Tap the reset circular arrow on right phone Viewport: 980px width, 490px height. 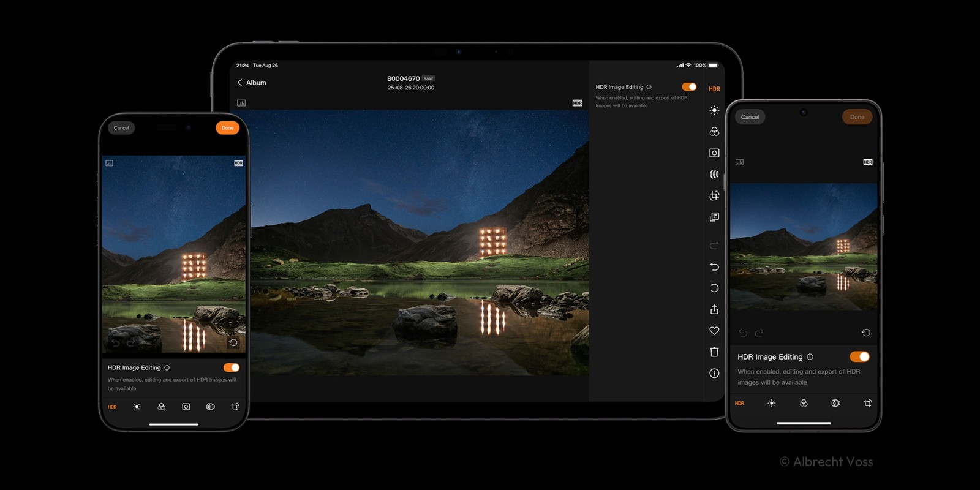pos(866,333)
